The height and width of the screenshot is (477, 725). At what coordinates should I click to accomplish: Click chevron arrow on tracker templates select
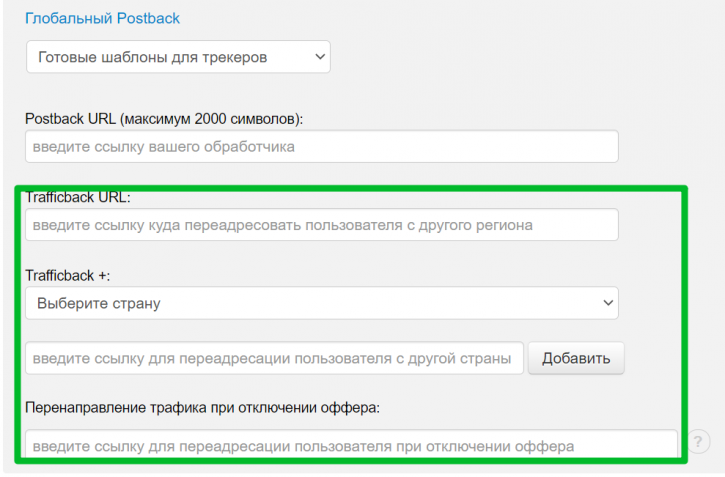[320, 57]
